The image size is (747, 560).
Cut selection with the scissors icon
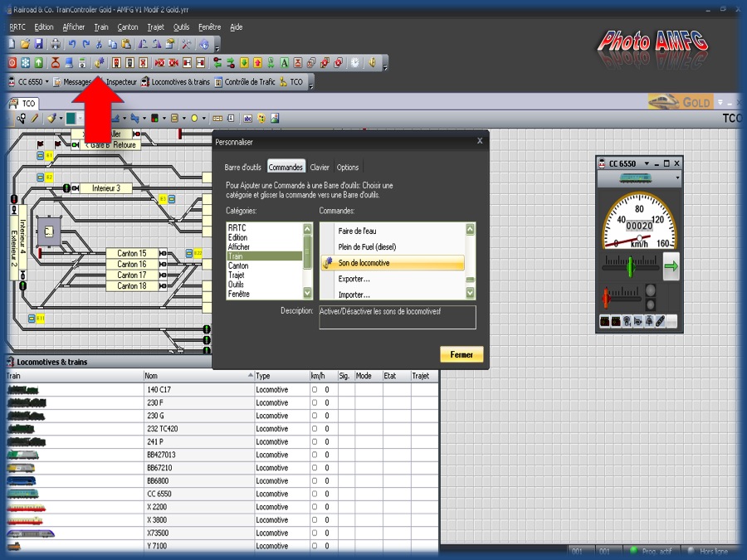coord(99,44)
